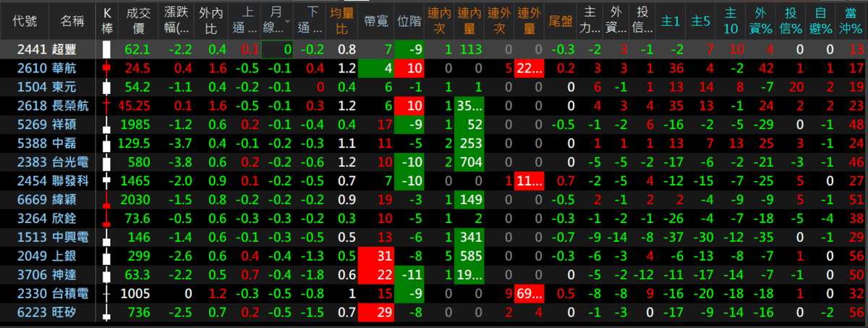Click the price 2030 in 緯穎 row
Image resolution: width=868 pixels, height=328 pixels.
pos(135,199)
